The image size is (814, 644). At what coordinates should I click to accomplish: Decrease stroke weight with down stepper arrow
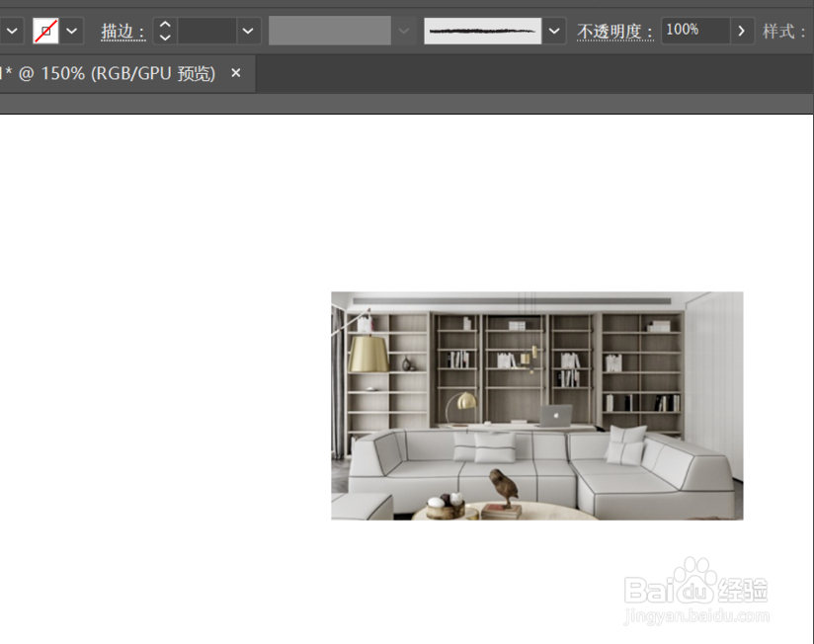165,38
